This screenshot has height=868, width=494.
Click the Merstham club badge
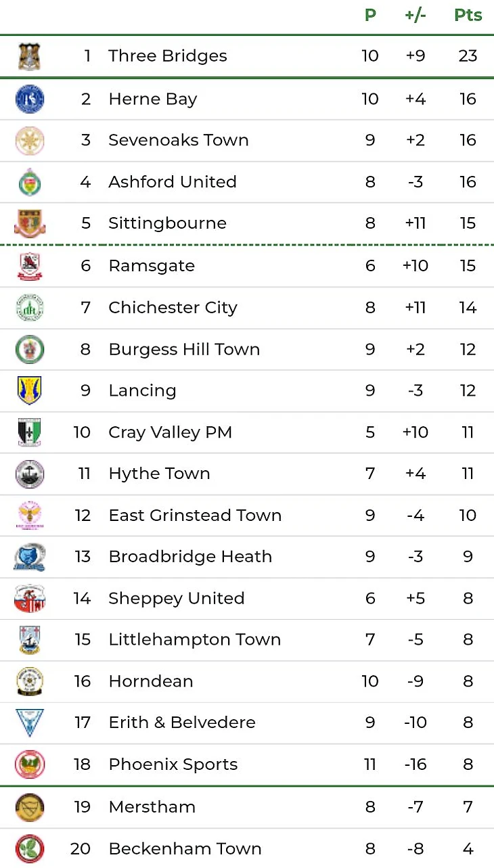click(x=29, y=806)
